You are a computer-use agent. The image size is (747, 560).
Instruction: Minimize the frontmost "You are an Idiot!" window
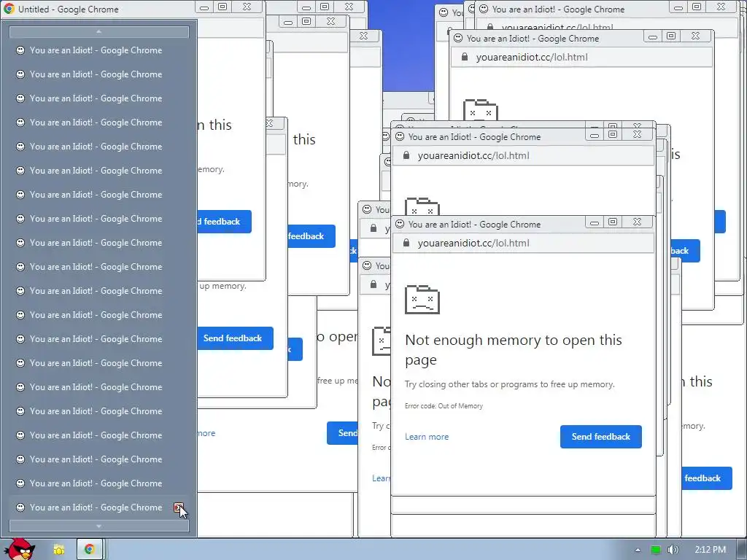click(594, 222)
